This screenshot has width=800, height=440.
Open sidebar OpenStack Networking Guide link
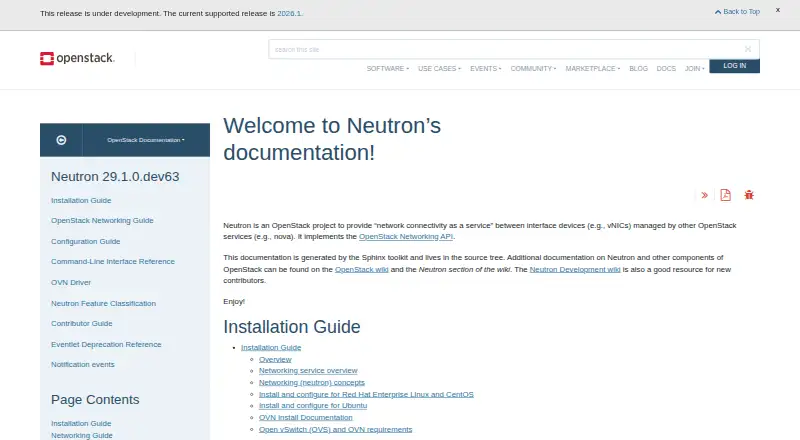pos(102,221)
